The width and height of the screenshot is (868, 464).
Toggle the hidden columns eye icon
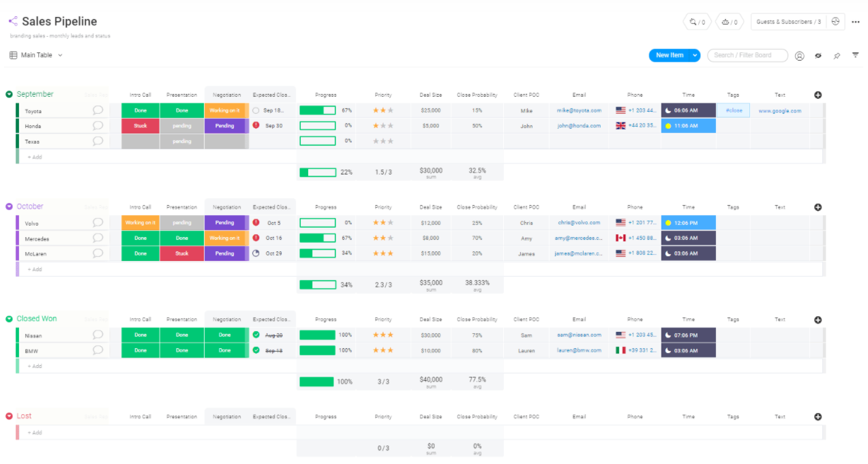point(818,56)
